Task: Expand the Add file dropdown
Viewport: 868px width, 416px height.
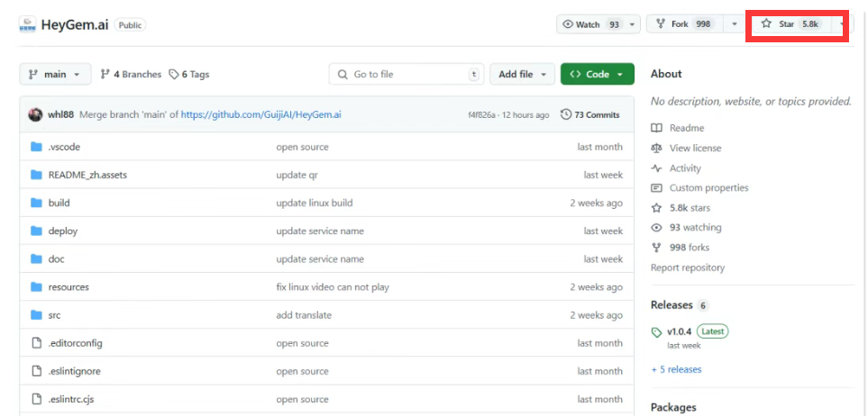Action: [x=522, y=74]
